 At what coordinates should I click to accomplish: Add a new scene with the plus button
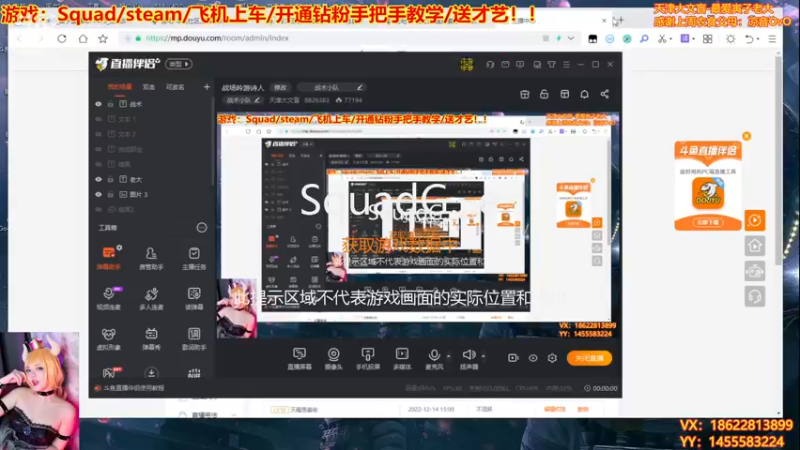click(x=207, y=87)
